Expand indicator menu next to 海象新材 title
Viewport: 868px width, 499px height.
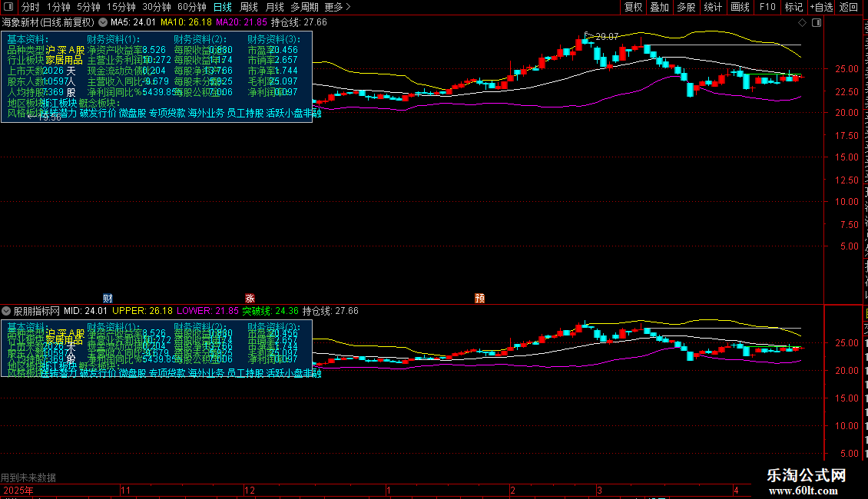103,23
